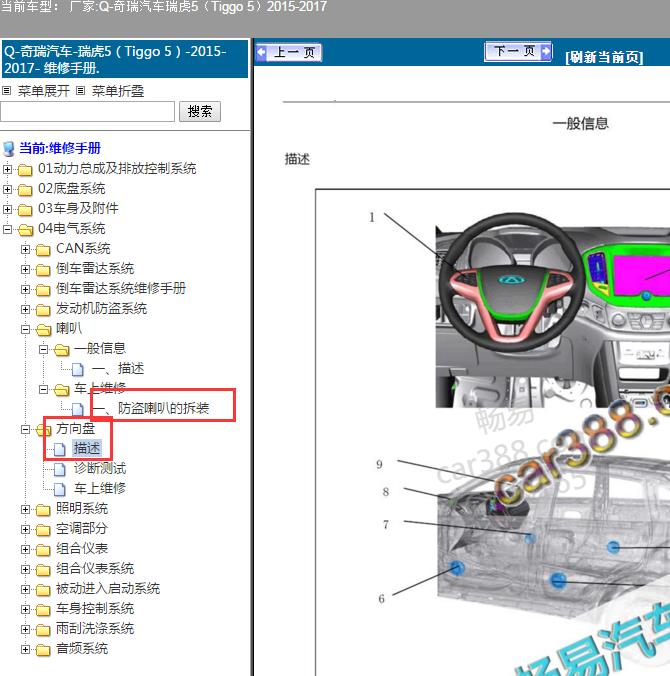670x676 pixels.
Task: Click the 倒车雷达系统 folder icon
Action: 43,269
